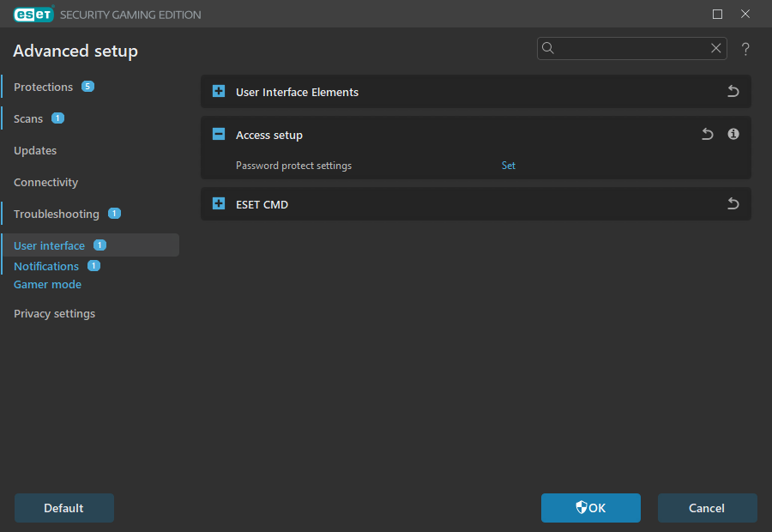Click the User Interface Elements heading
This screenshot has width=772, height=532.
(297, 92)
